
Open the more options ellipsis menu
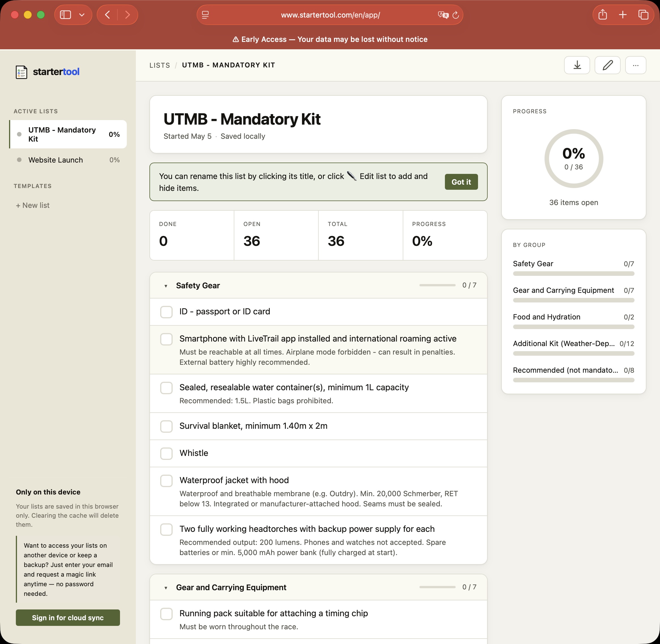click(635, 65)
